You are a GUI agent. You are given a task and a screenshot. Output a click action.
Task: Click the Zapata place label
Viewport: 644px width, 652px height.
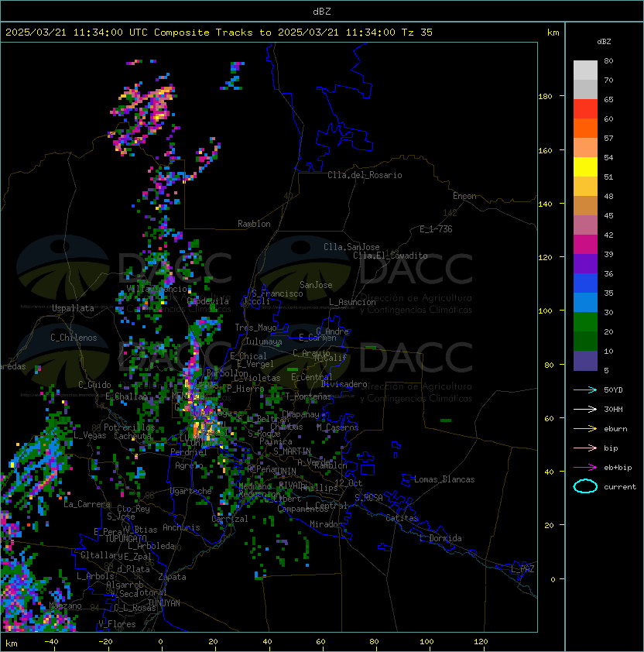172,577
